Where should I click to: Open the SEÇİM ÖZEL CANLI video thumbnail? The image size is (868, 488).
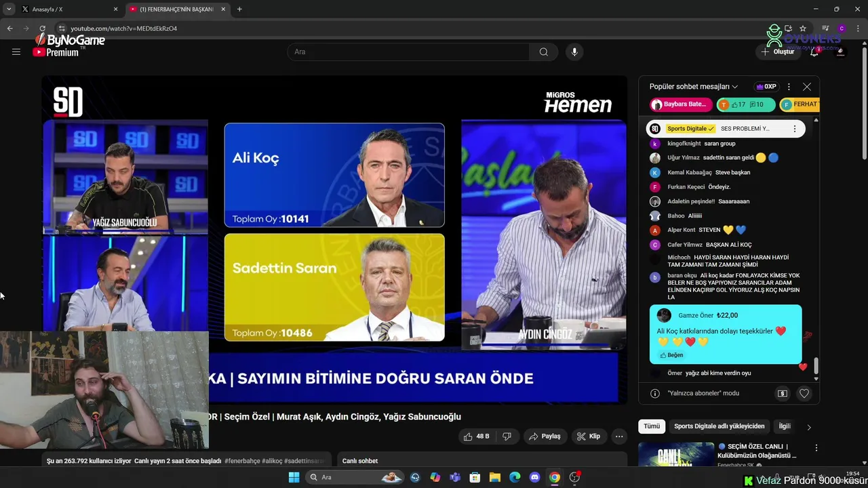[676, 454]
